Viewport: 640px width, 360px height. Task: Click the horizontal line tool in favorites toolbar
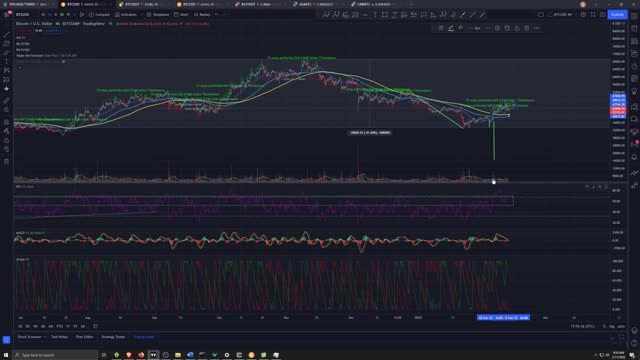coord(365,15)
